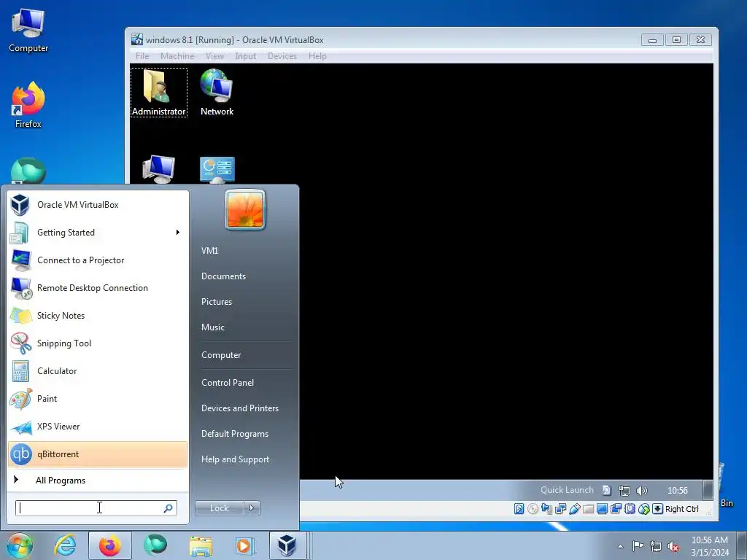Click VirtualBox audio indicator
Screen dimensions: 747x560
[547, 509]
